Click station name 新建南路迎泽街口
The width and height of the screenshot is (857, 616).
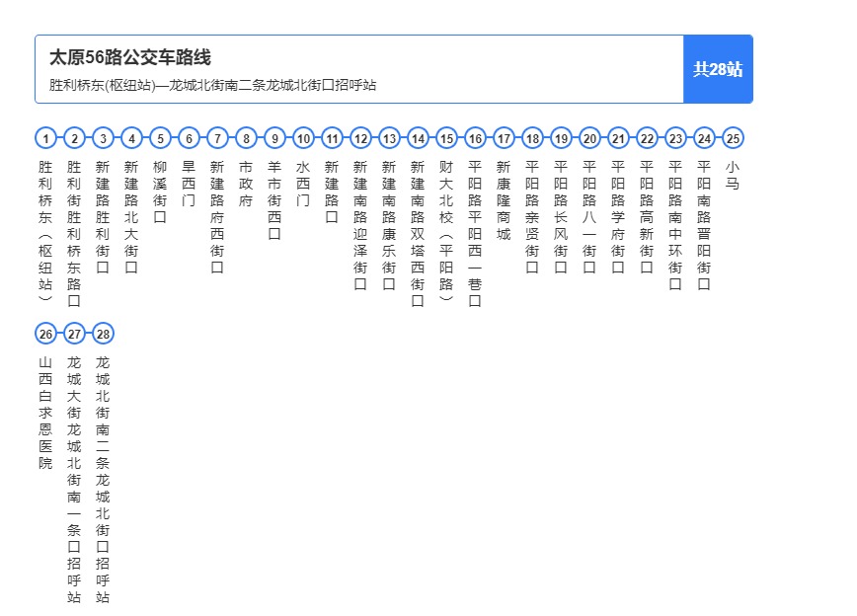coord(360,225)
